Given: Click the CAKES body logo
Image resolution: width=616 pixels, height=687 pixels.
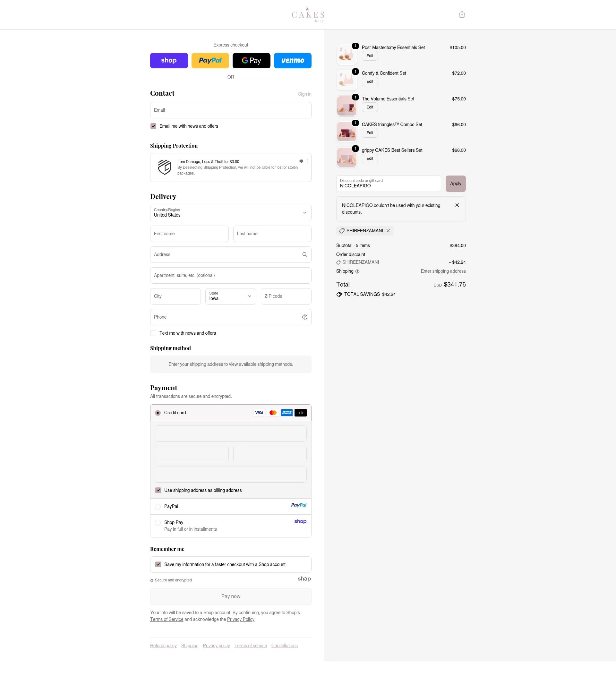Looking at the screenshot, I should (308, 14).
